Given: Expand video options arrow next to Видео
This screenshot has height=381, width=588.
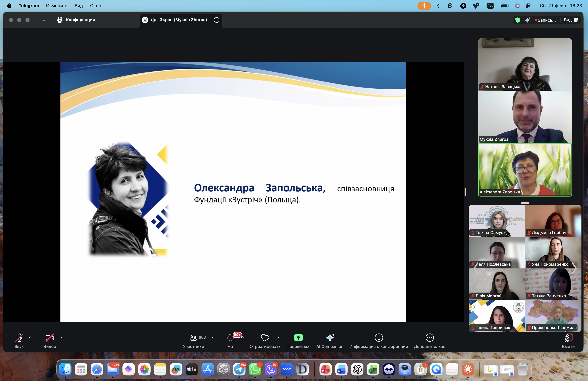Looking at the screenshot, I should 61,337.
